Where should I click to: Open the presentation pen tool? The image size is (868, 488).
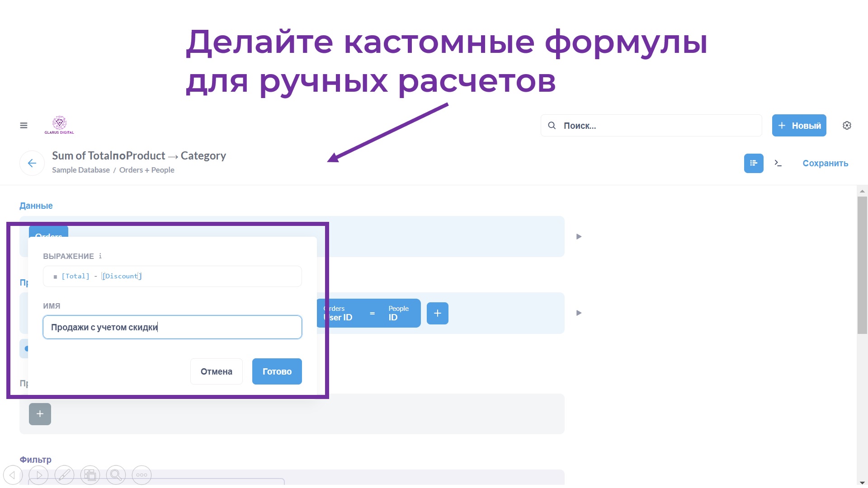click(65, 475)
